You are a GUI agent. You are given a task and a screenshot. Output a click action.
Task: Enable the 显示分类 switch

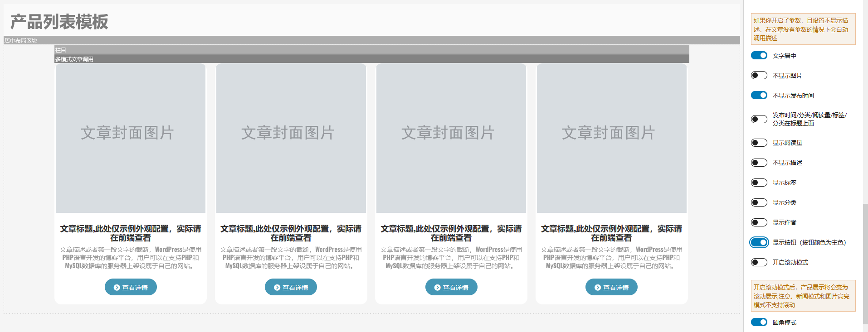pos(759,202)
